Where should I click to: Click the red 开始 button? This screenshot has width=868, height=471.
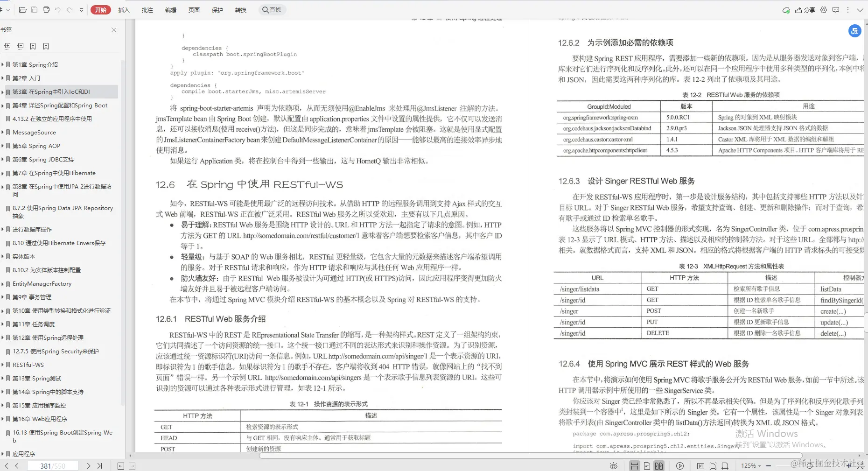[100, 9]
